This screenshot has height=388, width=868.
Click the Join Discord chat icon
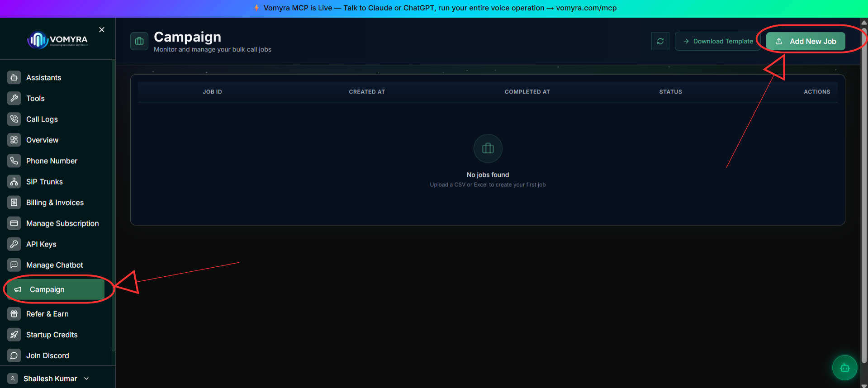coord(14,355)
